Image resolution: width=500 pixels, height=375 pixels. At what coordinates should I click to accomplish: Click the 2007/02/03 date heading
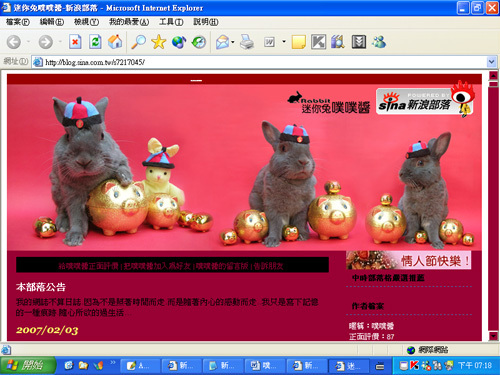click(47, 330)
